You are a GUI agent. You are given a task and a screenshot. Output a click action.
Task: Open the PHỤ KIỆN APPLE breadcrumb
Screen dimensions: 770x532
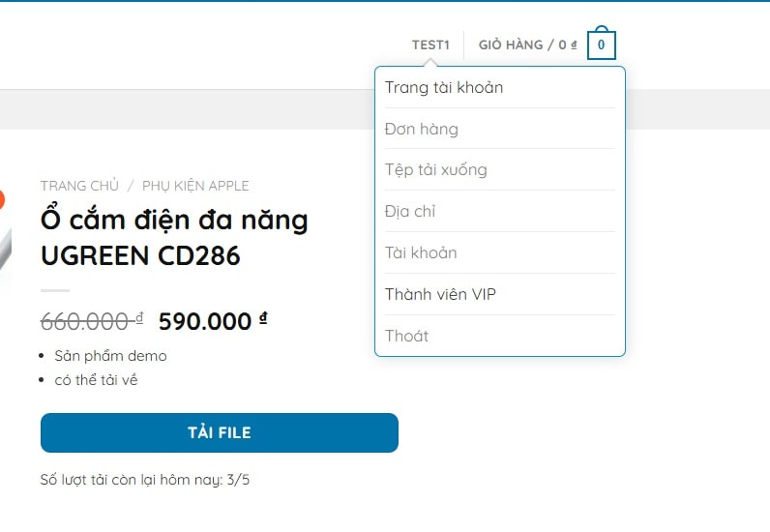195,186
